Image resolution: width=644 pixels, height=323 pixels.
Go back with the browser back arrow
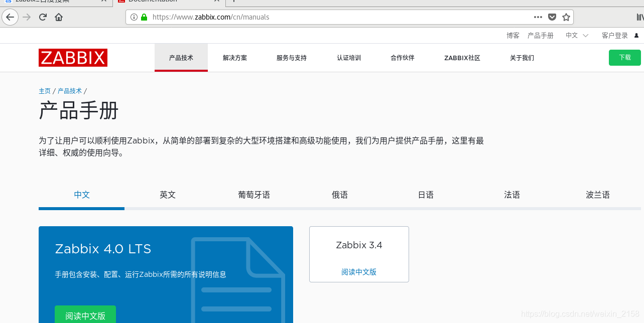tap(10, 17)
